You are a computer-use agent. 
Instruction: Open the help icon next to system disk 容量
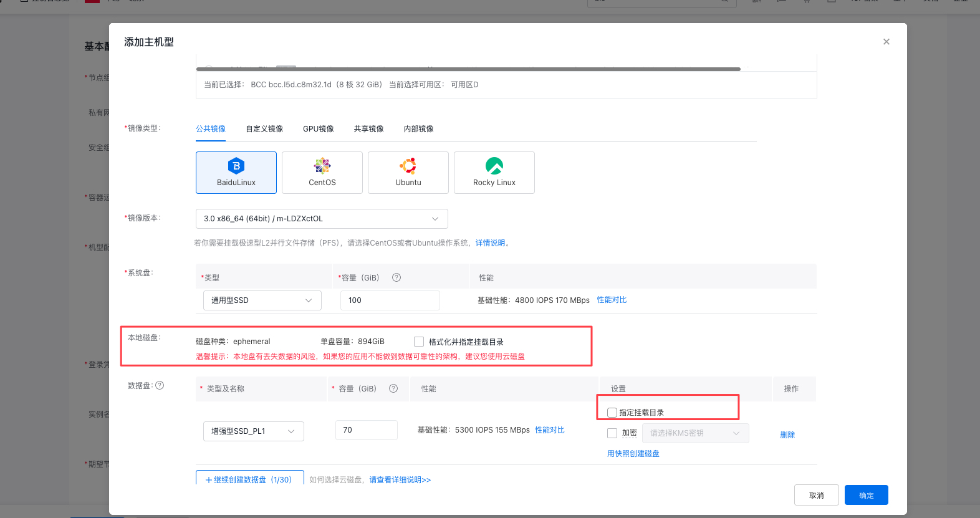(x=396, y=277)
